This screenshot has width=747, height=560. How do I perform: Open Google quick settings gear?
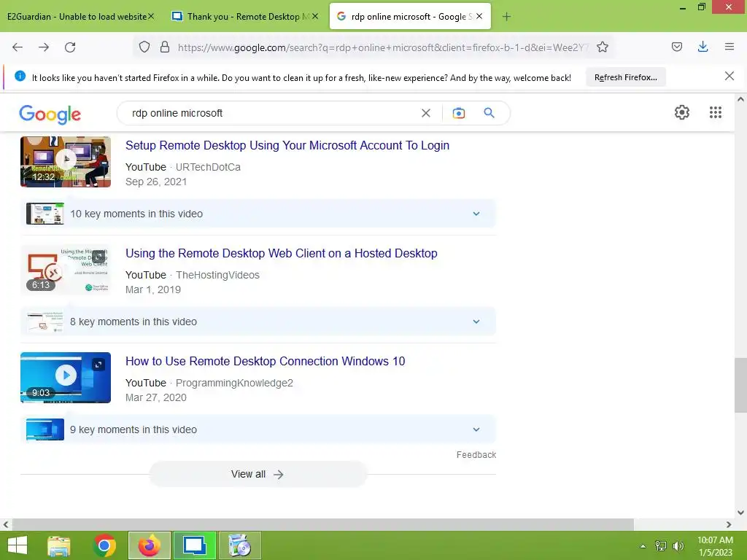coord(682,112)
